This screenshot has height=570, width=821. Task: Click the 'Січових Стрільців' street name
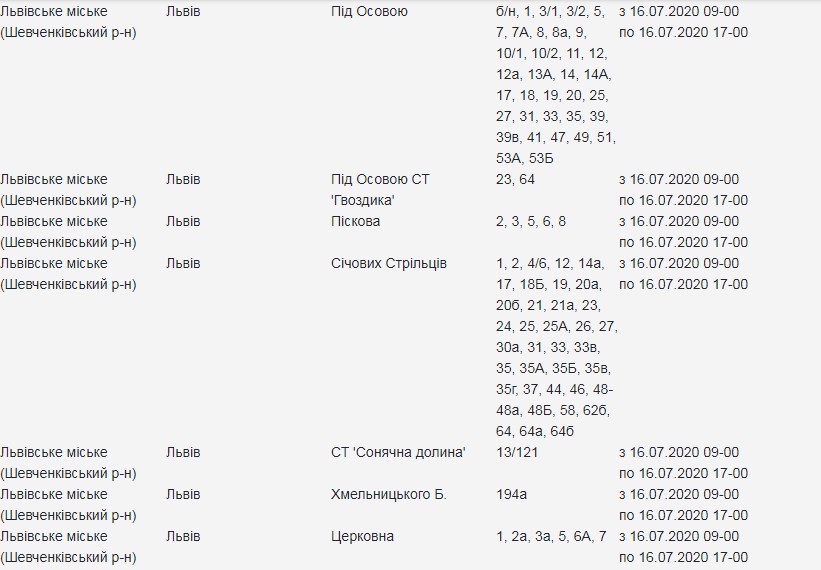388,263
